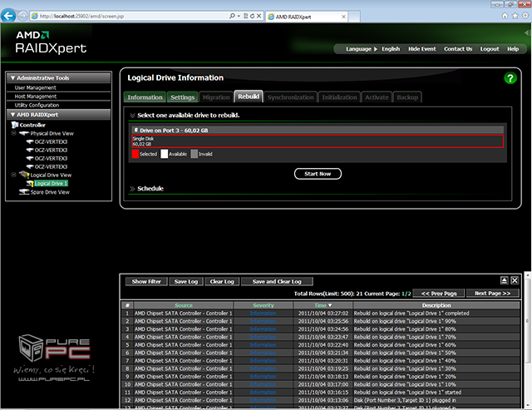Viewport: 532px width, 410px height.
Task: Click the Logical Drive View warning icon
Action: [24, 175]
